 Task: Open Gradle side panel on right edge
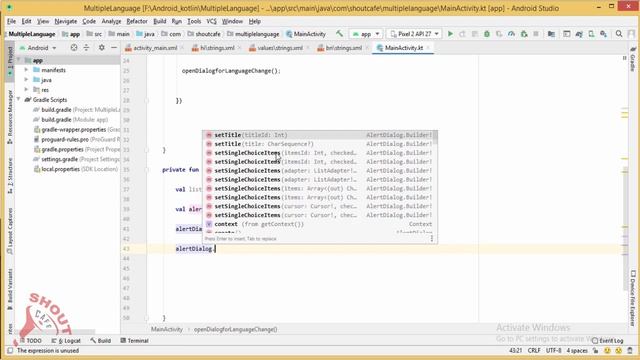633,59
